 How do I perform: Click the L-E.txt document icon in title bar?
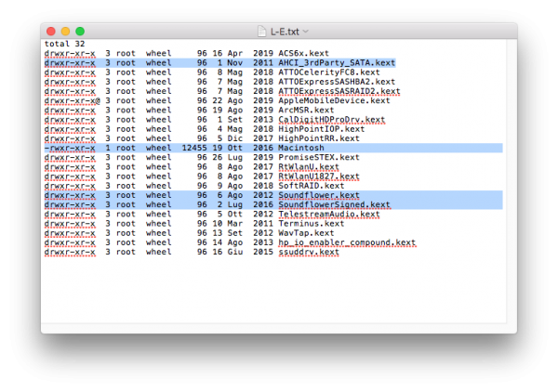pos(262,32)
